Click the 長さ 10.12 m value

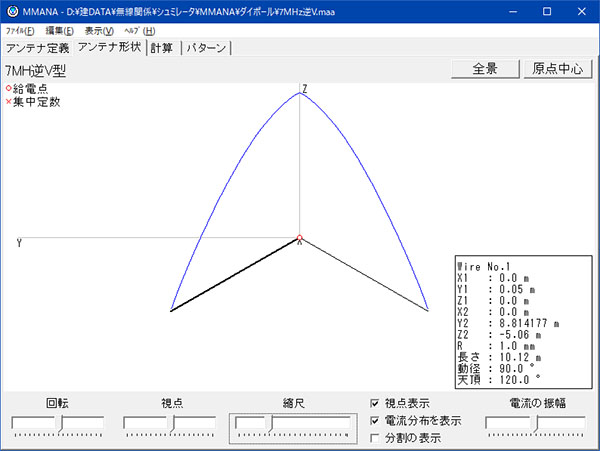tap(520, 358)
